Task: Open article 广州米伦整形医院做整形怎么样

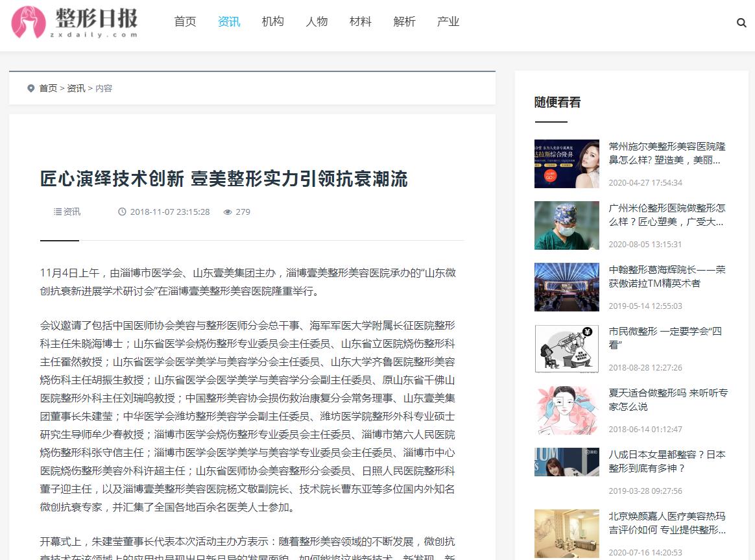Action: point(666,215)
